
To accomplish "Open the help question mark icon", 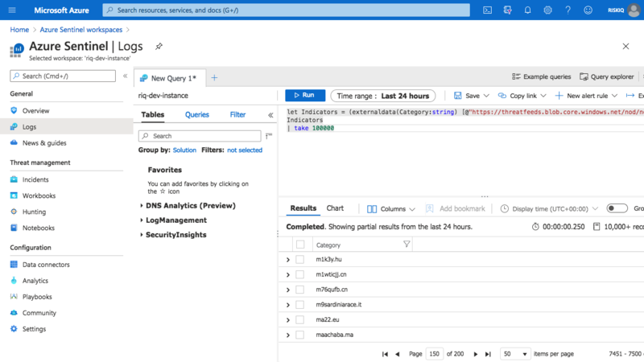I will point(568,10).
